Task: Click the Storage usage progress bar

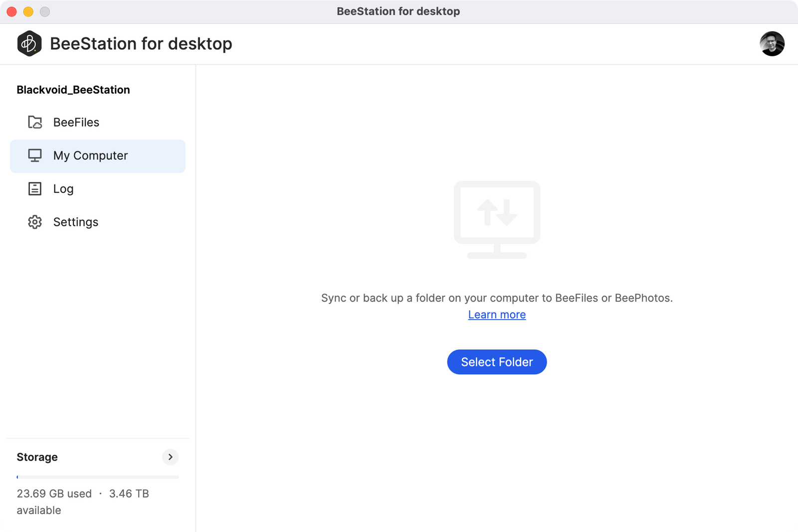Action: (x=98, y=477)
